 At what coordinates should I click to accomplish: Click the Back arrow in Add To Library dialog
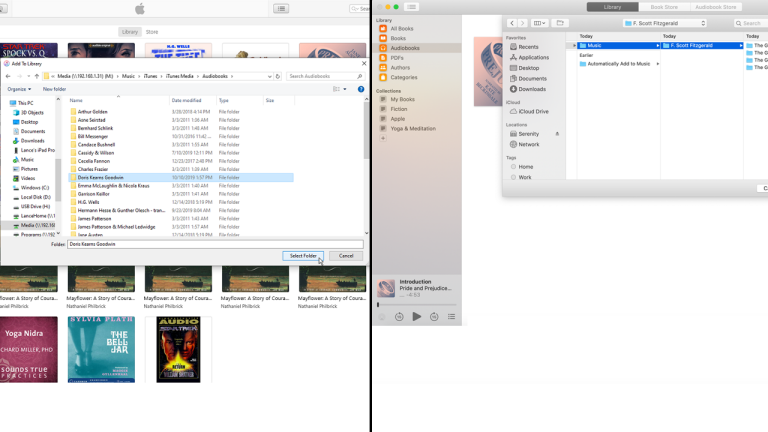pos(8,76)
